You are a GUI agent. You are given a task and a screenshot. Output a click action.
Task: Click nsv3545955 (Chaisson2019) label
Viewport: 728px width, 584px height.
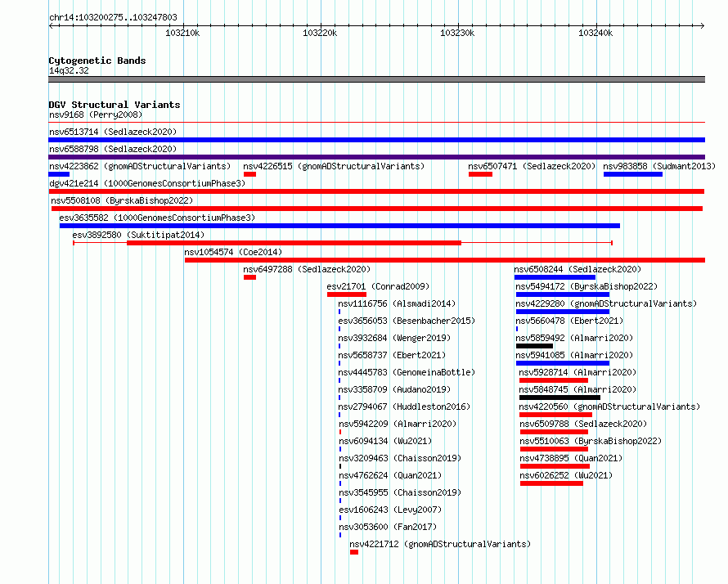400,492
